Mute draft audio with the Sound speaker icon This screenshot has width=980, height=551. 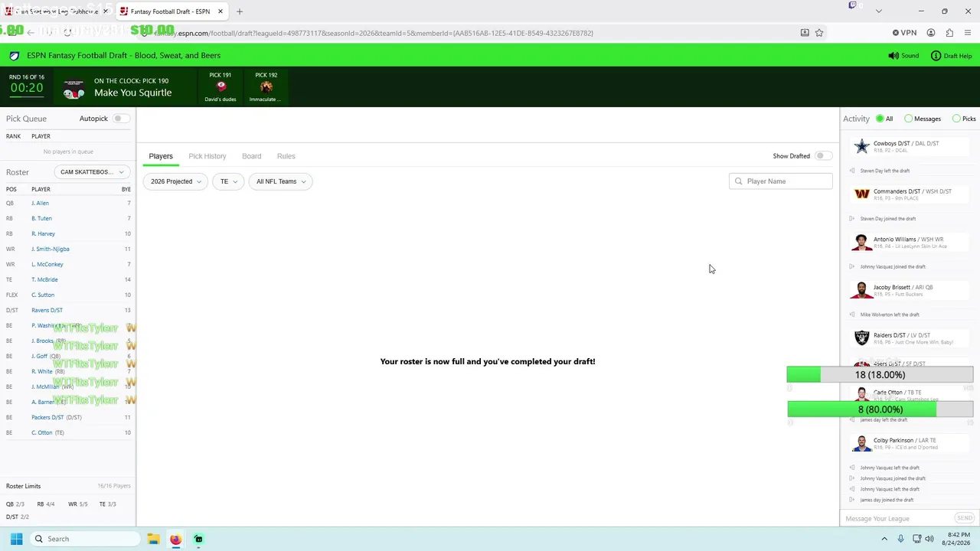tap(893, 56)
